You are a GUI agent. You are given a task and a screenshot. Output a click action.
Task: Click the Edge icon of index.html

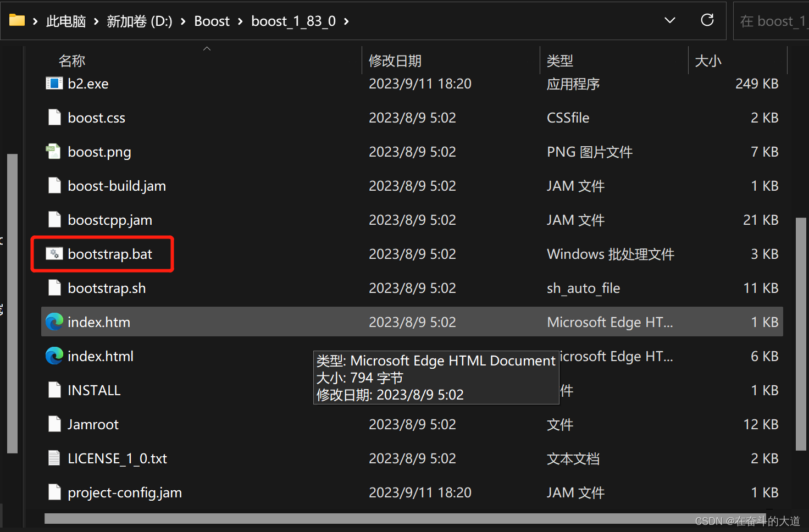pyautogui.click(x=54, y=356)
